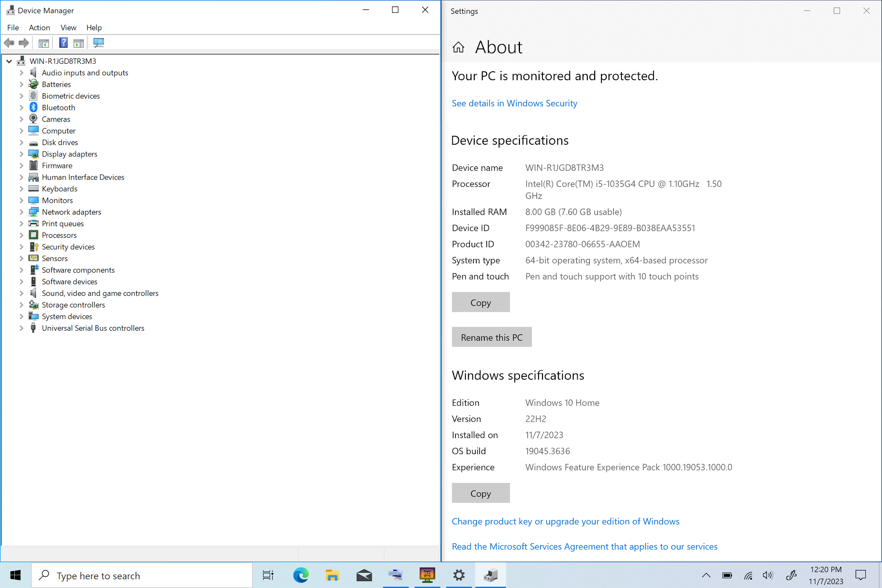
Task: Expand the Network adapters node
Action: pyautogui.click(x=21, y=212)
